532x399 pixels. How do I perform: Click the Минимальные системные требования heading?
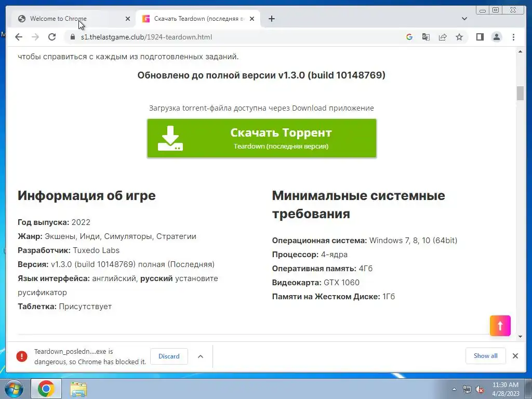358,205
